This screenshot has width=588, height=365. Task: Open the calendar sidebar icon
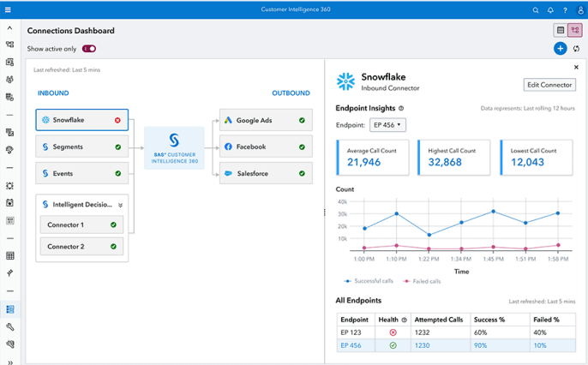(10, 203)
